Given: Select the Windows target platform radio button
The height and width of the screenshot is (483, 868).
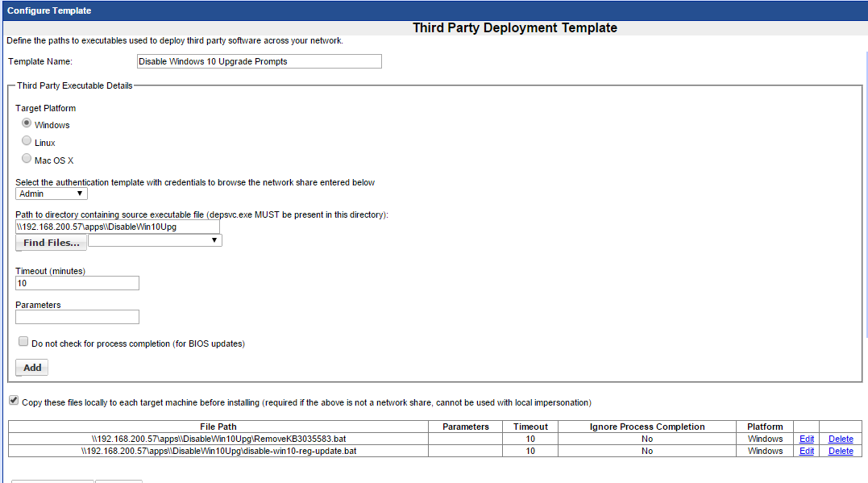Looking at the screenshot, I should pyautogui.click(x=27, y=123).
